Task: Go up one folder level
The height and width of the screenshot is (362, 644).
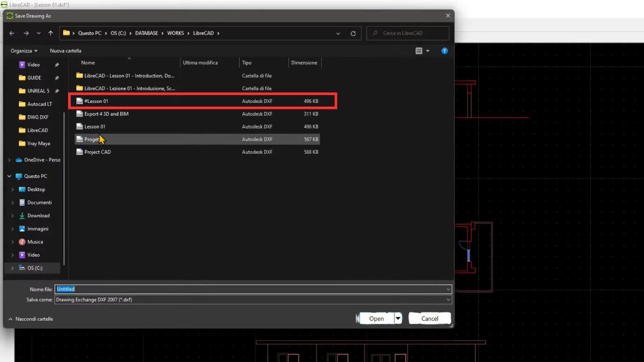Action: click(x=50, y=33)
